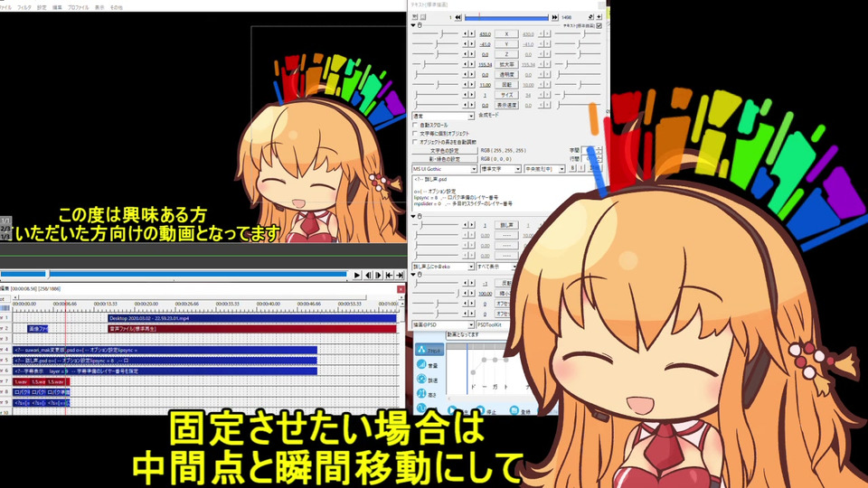868x488 pixels.
Task: Click the X parameter button
Action: [506, 33]
